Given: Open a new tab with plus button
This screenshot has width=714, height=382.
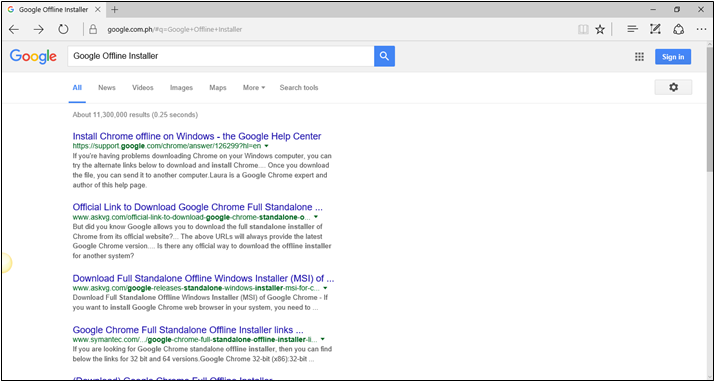Looking at the screenshot, I should [x=115, y=10].
